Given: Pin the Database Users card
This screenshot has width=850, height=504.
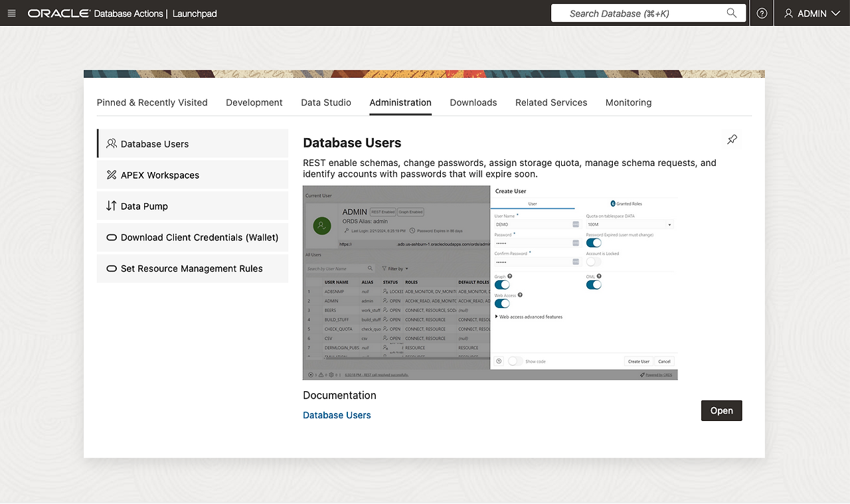Looking at the screenshot, I should tap(732, 139).
